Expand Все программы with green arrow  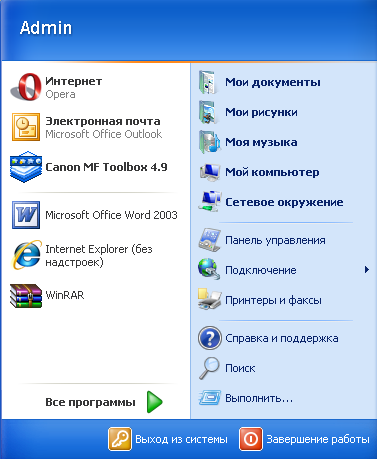[155, 402]
